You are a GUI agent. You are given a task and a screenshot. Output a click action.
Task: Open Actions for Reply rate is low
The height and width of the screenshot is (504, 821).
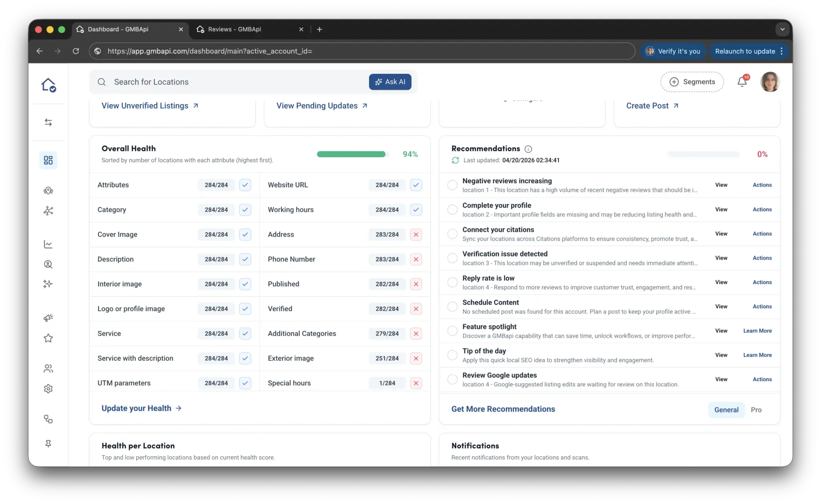[762, 282]
